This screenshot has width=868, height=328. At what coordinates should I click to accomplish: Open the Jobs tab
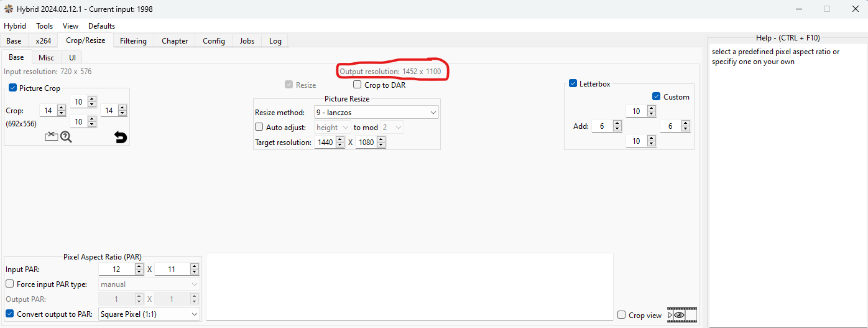(247, 41)
